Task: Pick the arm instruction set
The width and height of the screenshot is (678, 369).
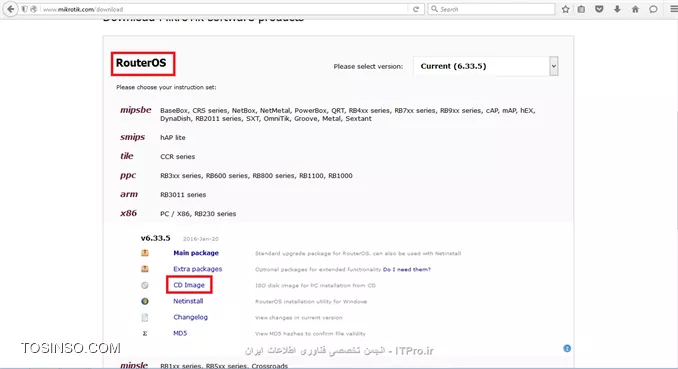Action: pos(129,194)
